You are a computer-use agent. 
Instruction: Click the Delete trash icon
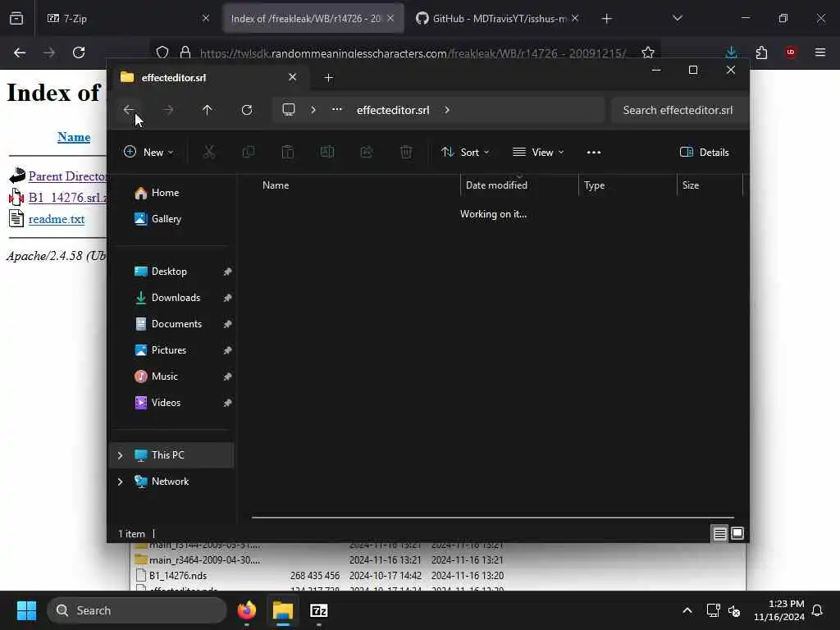pyautogui.click(x=406, y=152)
